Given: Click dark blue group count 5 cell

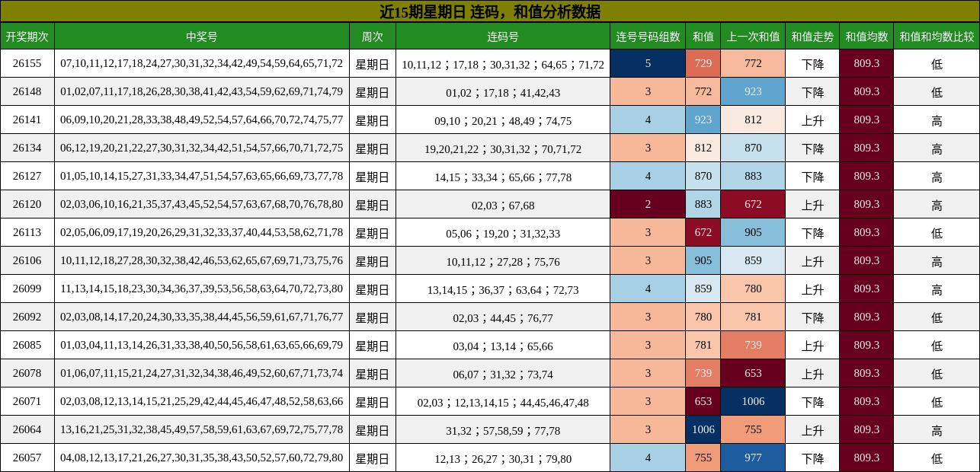Looking at the screenshot, I should pos(648,64).
